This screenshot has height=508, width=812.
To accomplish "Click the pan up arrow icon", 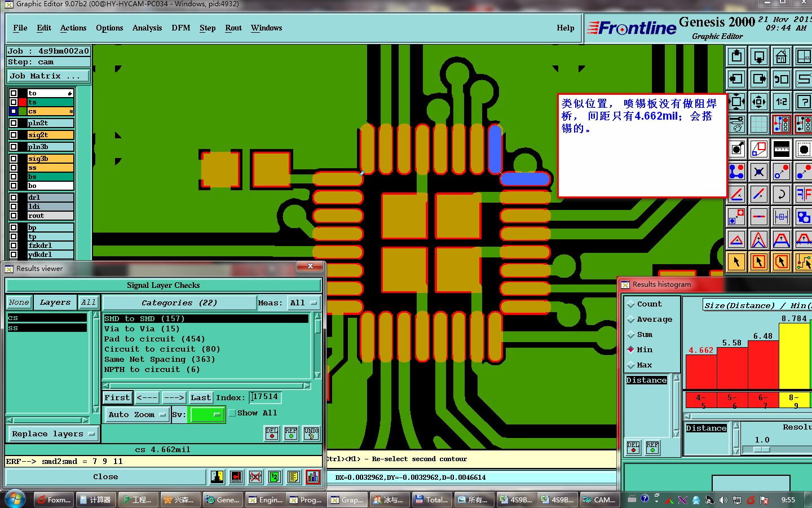I will [736, 56].
